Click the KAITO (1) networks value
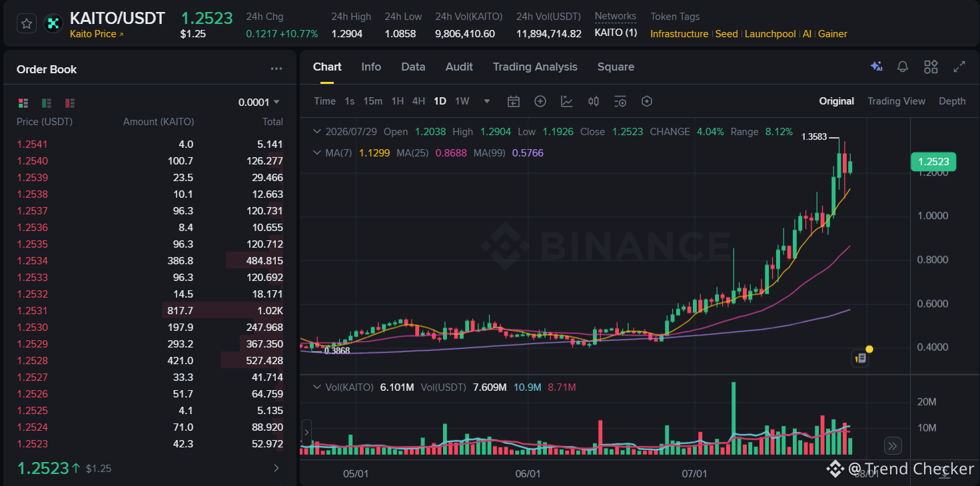 point(616,33)
